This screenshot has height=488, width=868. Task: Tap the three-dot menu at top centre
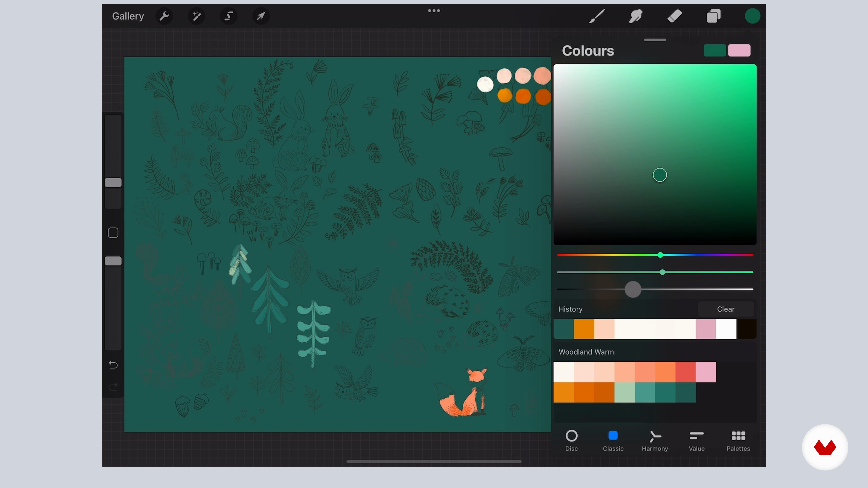(x=434, y=11)
